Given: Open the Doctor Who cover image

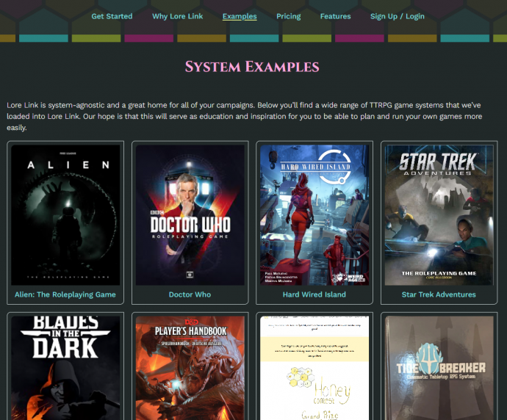Looking at the screenshot, I should (x=190, y=215).
